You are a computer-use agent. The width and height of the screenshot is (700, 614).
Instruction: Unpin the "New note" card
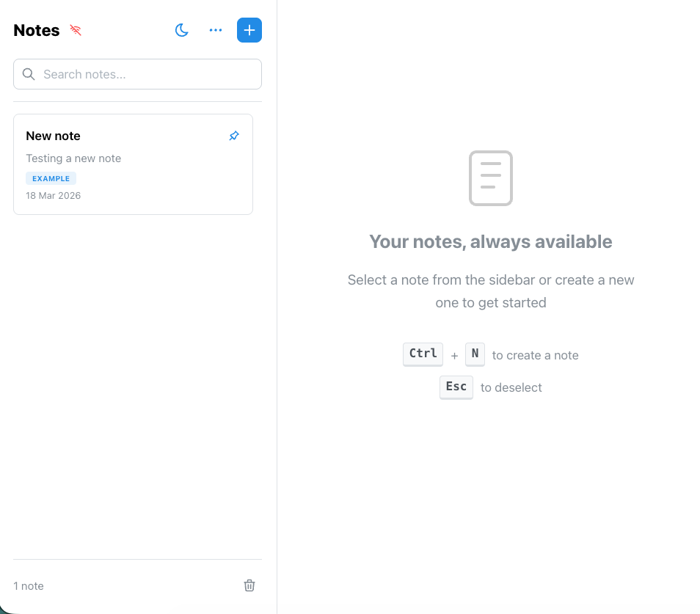234,136
